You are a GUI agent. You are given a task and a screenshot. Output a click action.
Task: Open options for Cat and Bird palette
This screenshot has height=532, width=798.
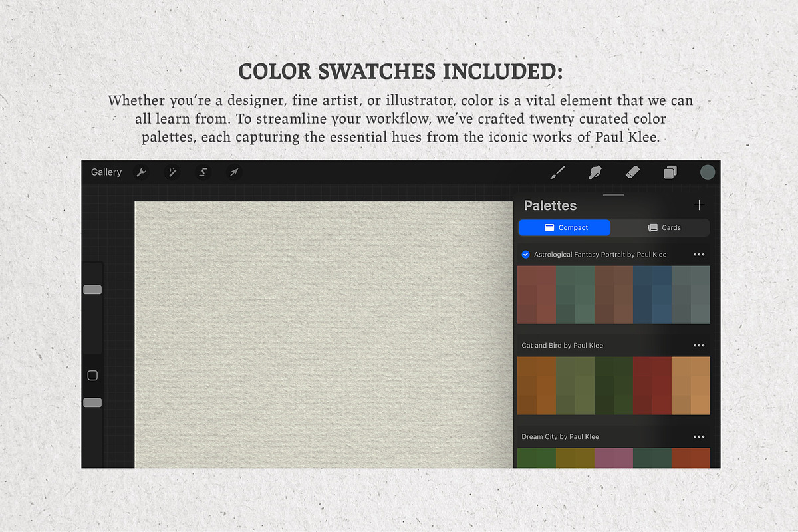coord(699,346)
